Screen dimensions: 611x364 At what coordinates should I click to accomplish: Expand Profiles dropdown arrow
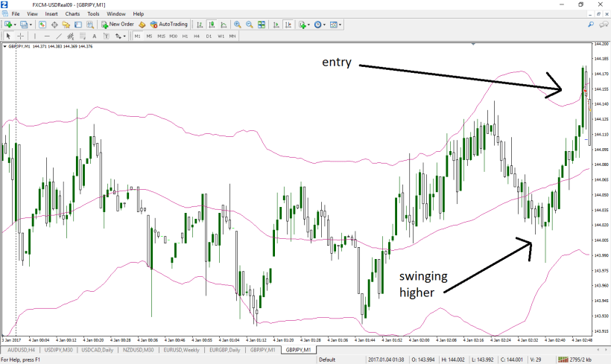point(31,25)
